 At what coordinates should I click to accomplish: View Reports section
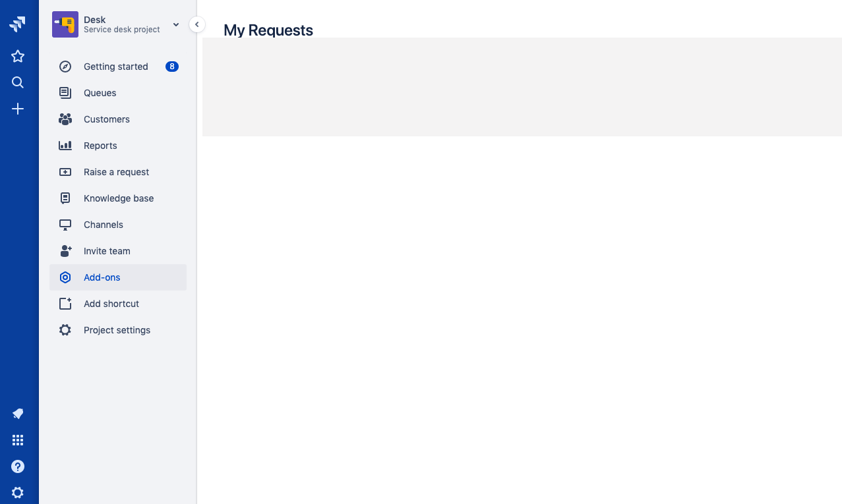coord(100,146)
